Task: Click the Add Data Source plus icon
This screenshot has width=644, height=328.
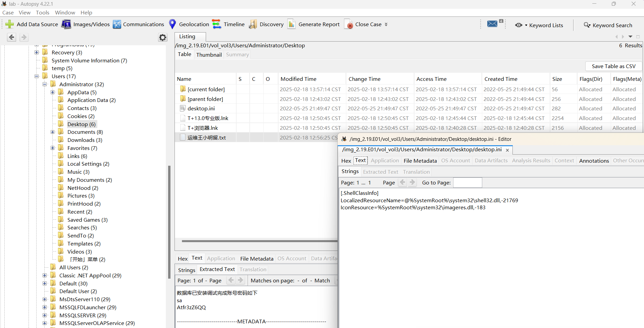Action: tap(10, 24)
